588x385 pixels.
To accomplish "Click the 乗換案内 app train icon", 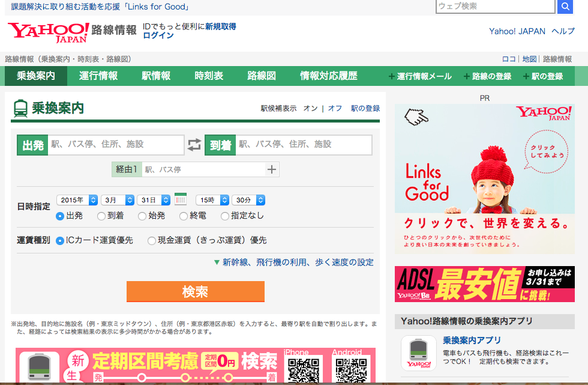I will tap(419, 353).
